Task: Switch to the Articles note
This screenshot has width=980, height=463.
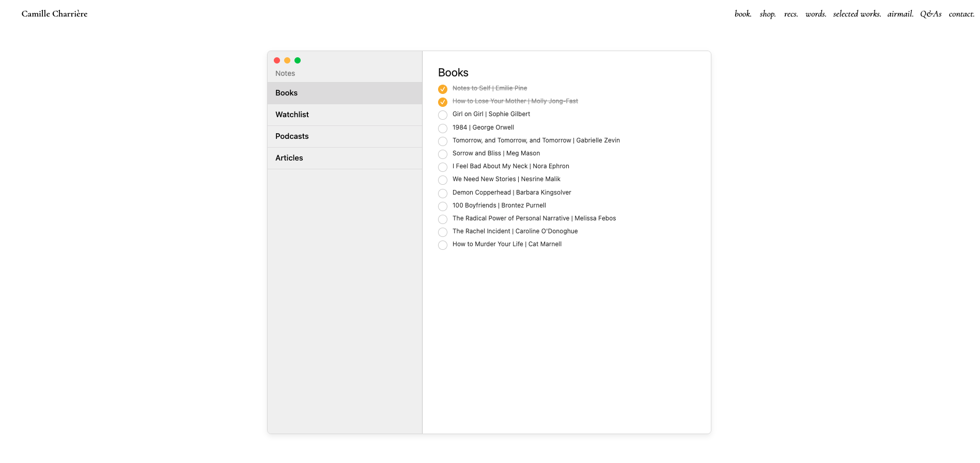Action: [345, 158]
